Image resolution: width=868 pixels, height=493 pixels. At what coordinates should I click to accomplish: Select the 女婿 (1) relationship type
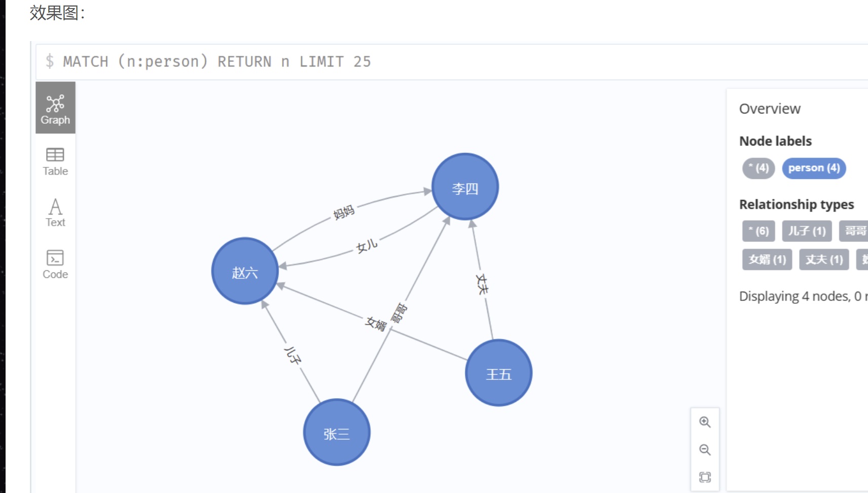coord(767,259)
